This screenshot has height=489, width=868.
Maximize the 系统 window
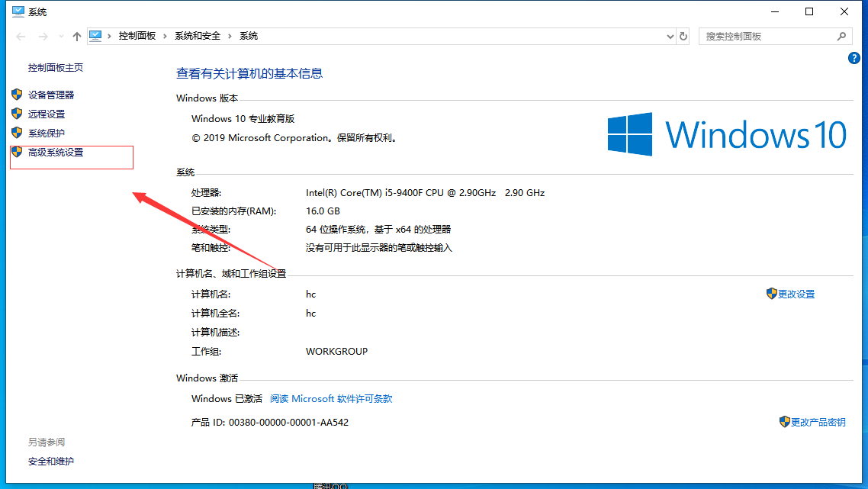pyautogui.click(x=809, y=11)
